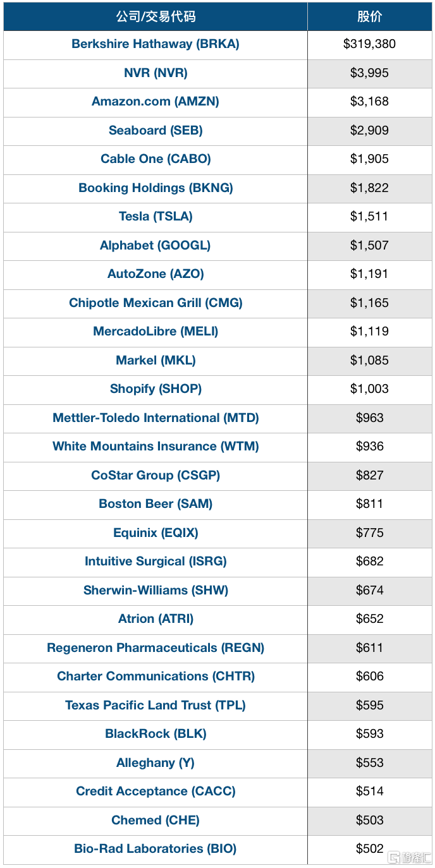The image size is (435, 868).
Task: Select Intuitive Surgical (ISRG) row
Action: click(217, 562)
